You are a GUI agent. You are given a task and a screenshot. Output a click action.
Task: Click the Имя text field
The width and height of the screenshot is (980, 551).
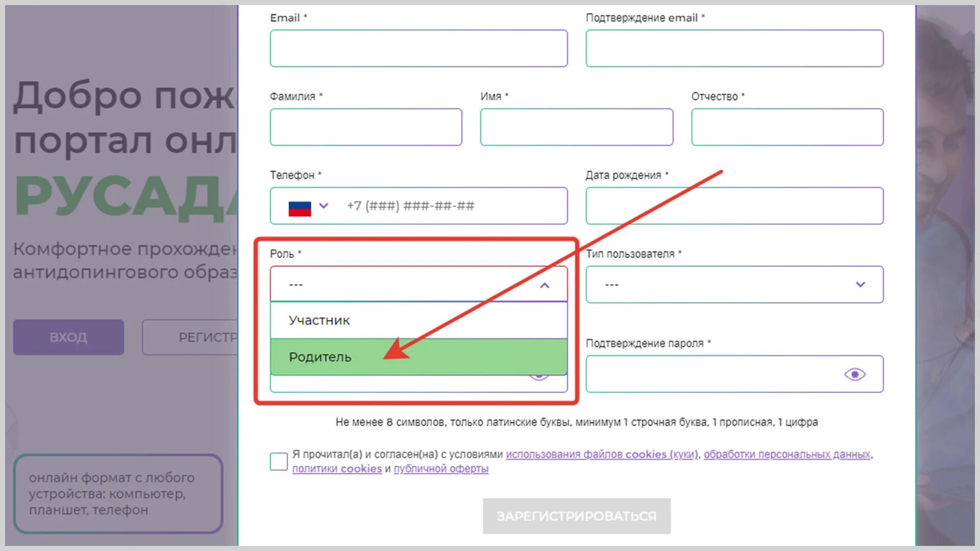click(x=576, y=127)
